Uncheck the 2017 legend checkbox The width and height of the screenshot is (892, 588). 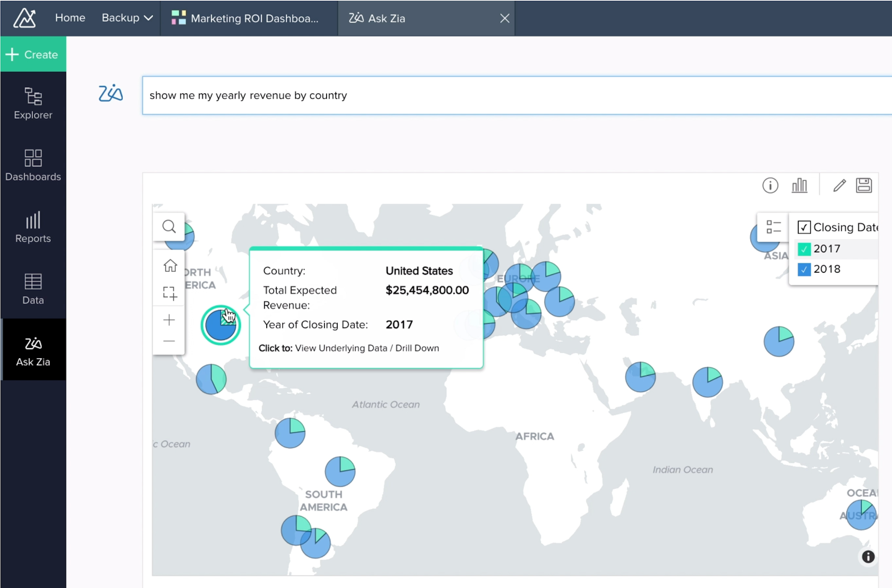[804, 249]
